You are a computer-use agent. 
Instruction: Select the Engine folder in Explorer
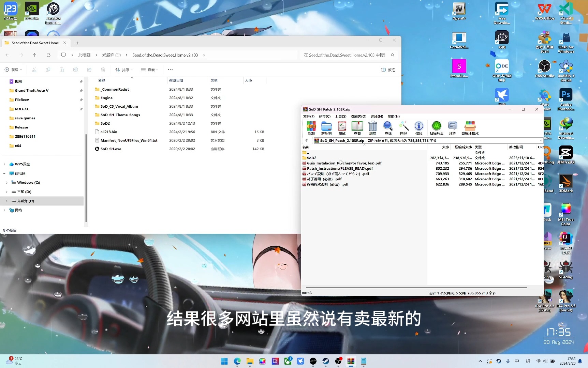pyautogui.click(x=106, y=98)
